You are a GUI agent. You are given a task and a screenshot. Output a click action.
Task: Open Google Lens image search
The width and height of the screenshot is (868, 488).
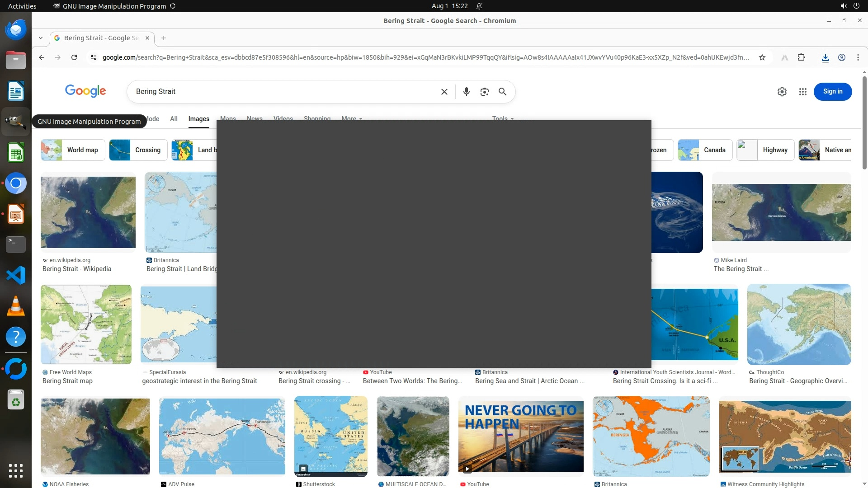(x=484, y=92)
